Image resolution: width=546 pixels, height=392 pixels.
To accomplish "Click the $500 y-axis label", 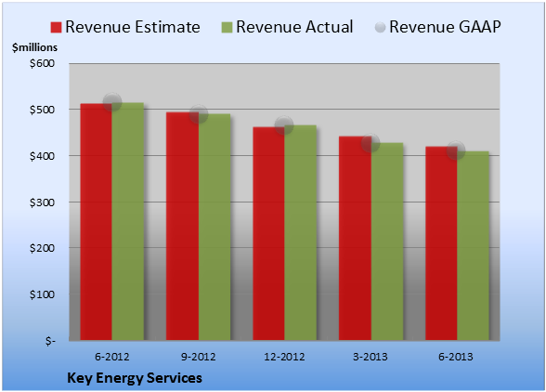I will point(42,110).
